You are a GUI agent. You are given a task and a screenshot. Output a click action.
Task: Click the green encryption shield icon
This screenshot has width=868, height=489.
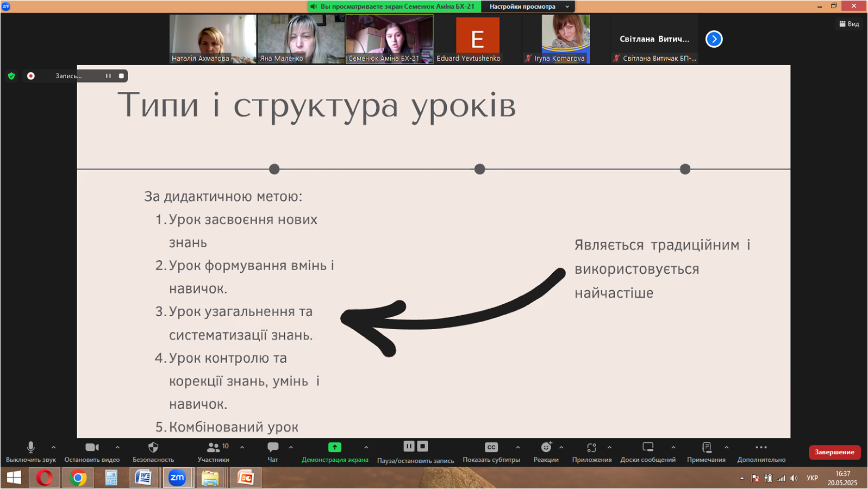click(11, 76)
